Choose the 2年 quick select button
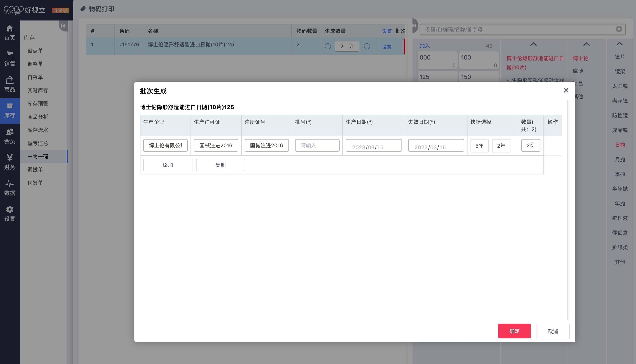 pos(501,146)
